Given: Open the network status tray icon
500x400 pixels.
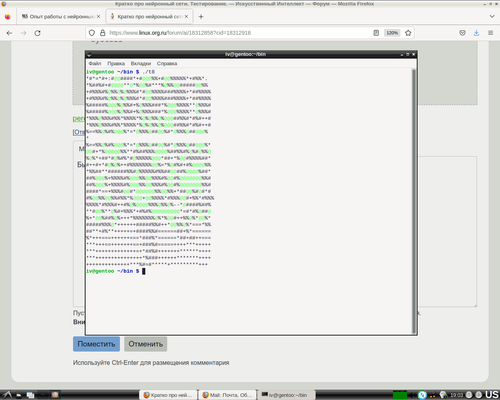Looking at the screenshot, I should click(432, 395).
